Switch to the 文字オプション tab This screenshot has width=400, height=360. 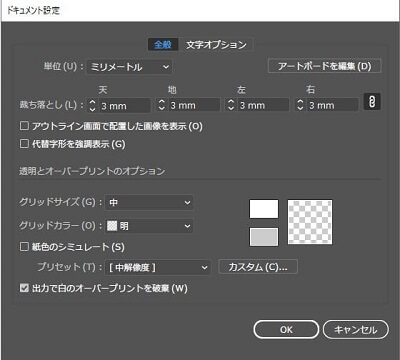(216, 45)
